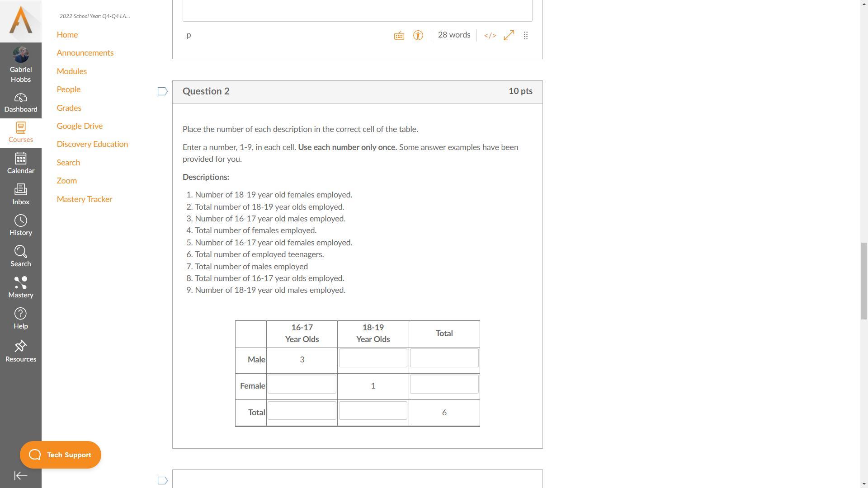Flag the next question below

162,480
